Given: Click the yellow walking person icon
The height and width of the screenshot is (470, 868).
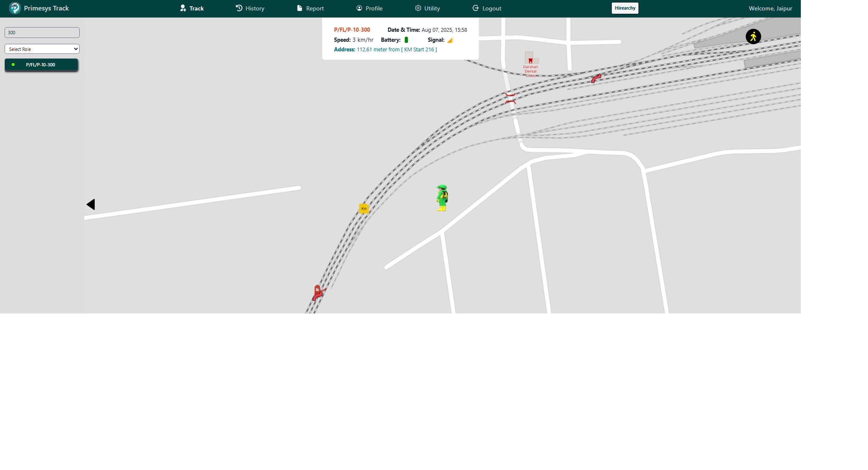Looking at the screenshot, I should (x=753, y=37).
